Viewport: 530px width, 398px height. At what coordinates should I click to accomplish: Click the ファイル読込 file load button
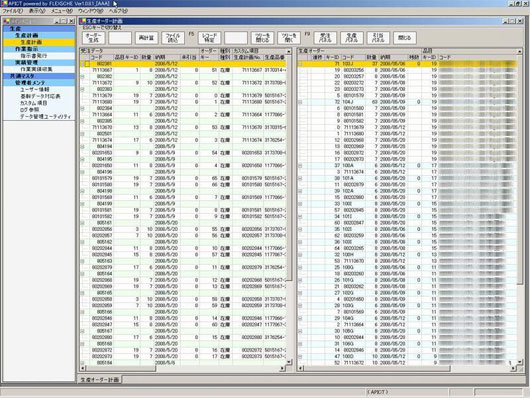pyautogui.click(x=173, y=38)
